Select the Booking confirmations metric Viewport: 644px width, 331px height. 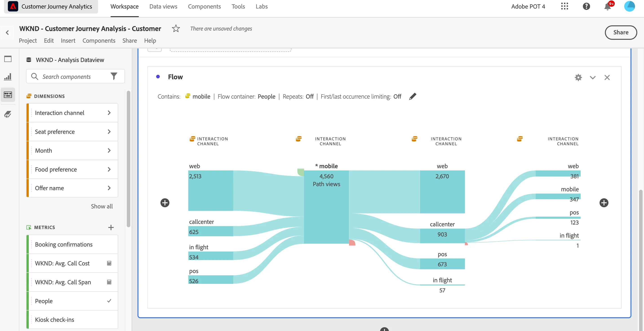[x=72, y=245]
